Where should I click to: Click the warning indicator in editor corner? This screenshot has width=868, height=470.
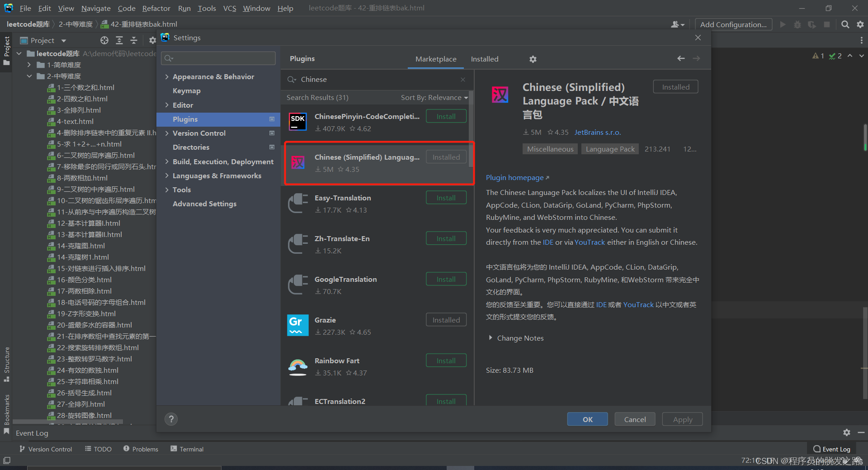tap(818, 56)
